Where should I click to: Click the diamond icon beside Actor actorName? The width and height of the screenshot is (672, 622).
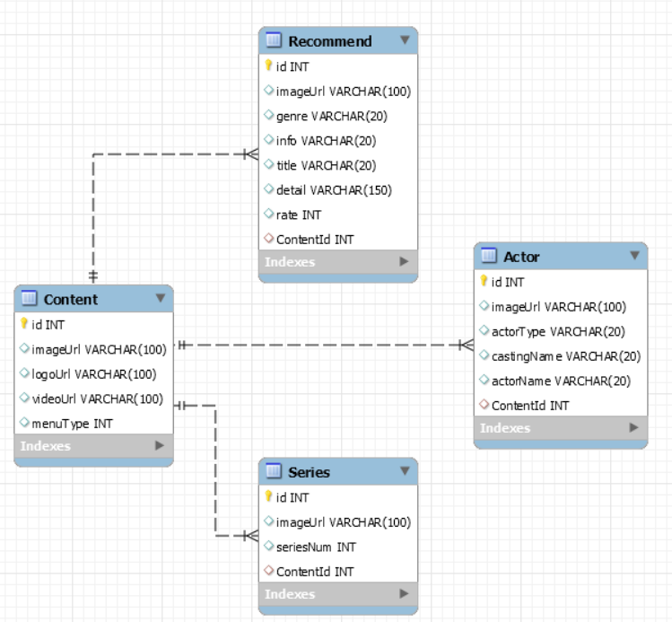coord(484,380)
